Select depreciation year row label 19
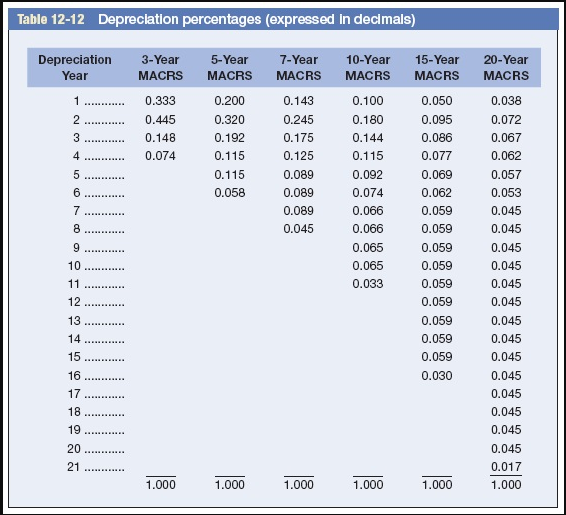Viewport: 566px width, 515px height. pos(74,430)
